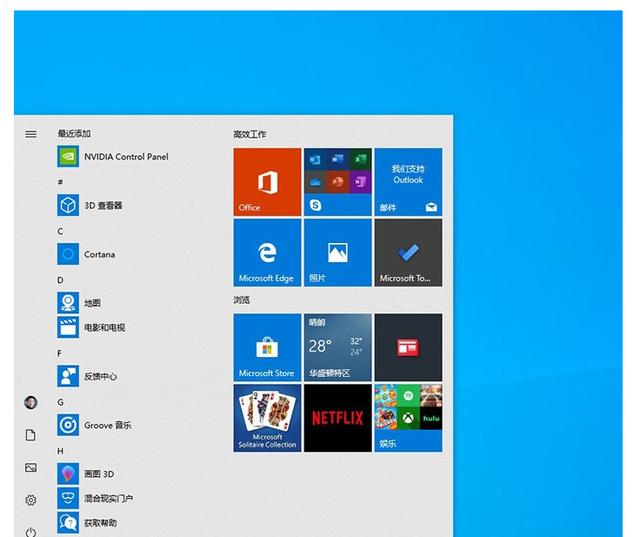
Task: Expand the Start menu hamburger button
Action: click(x=31, y=134)
